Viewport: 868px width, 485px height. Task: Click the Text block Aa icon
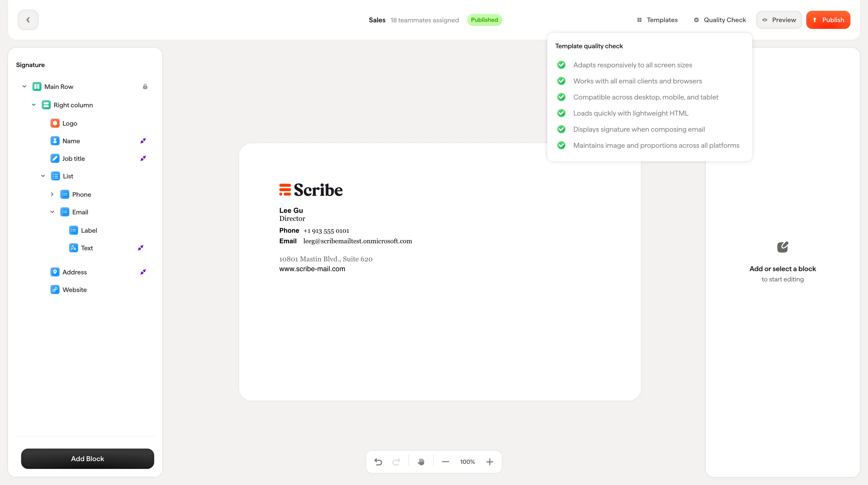[73, 248]
